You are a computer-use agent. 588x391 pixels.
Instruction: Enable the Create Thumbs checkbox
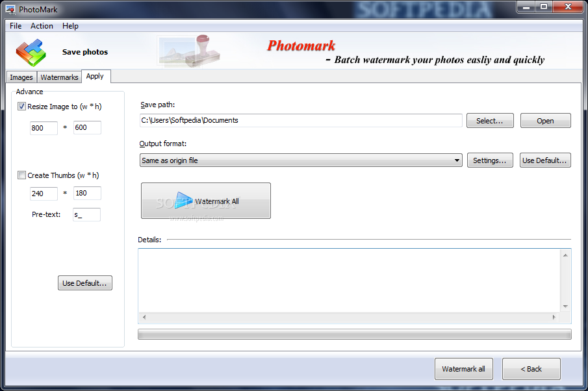(21, 175)
